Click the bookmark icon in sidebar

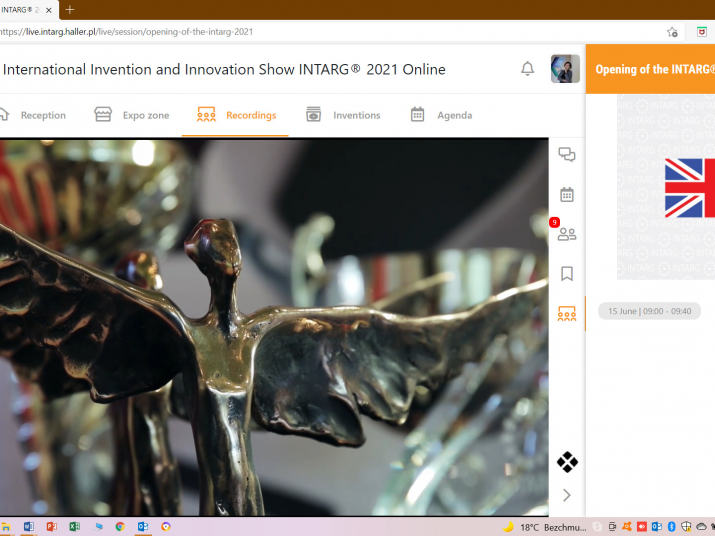[x=567, y=274]
